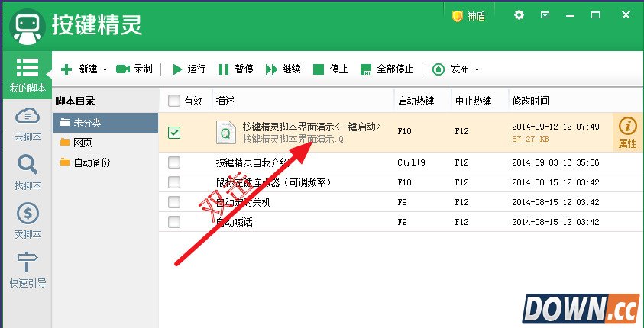Select the 按键精灵自我介绍 script row
The height and width of the screenshot is (328, 644).
pyautogui.click(x=400, y=162)
